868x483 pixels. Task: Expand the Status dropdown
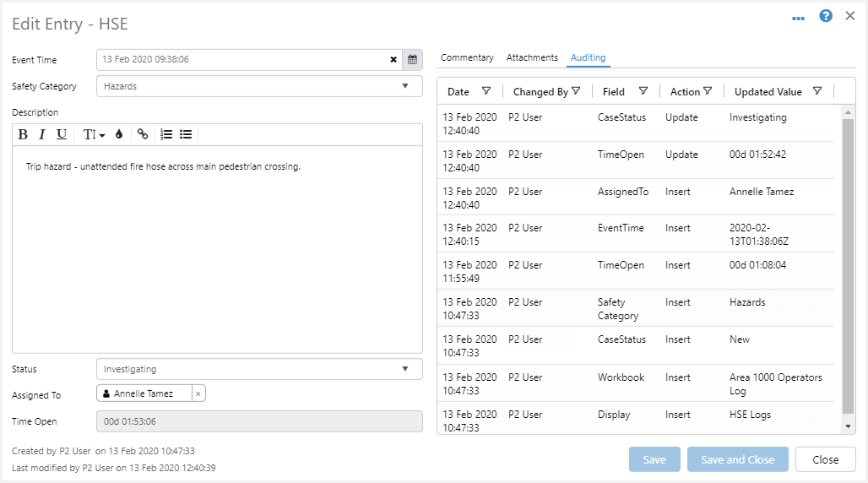(405, 369)
